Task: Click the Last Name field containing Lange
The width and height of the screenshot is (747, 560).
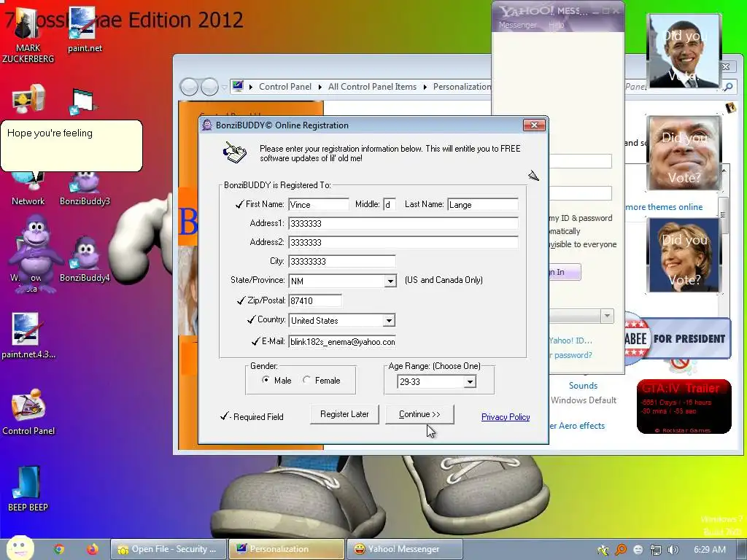Action: (483, 204)
